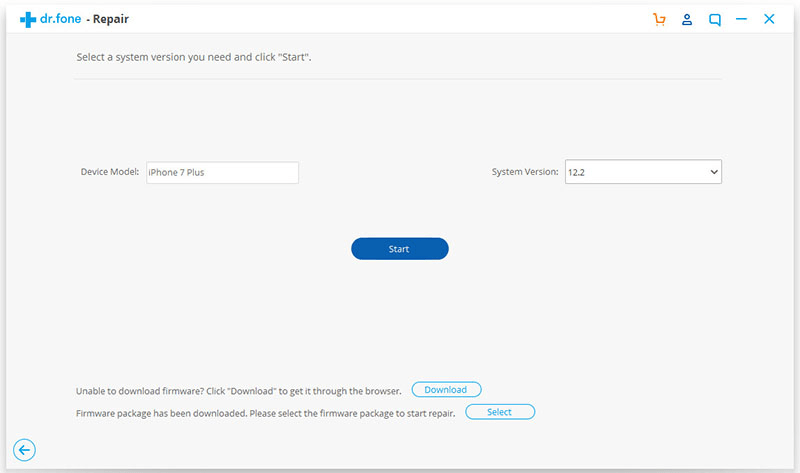Minimize the dr.fone window
Image resolution: width=800 pixels, height=473 pixels.
[x=742, y=19]
